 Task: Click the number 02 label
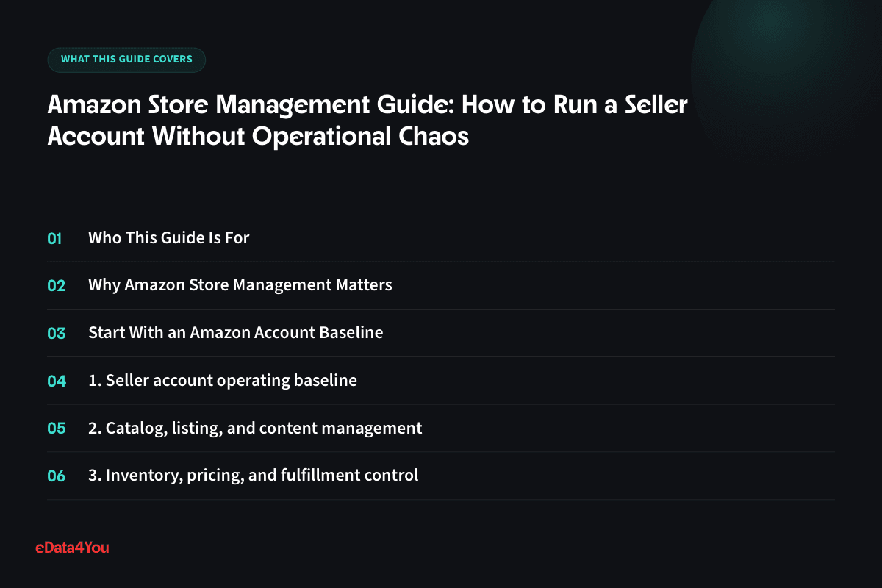(x=56, y=285)
